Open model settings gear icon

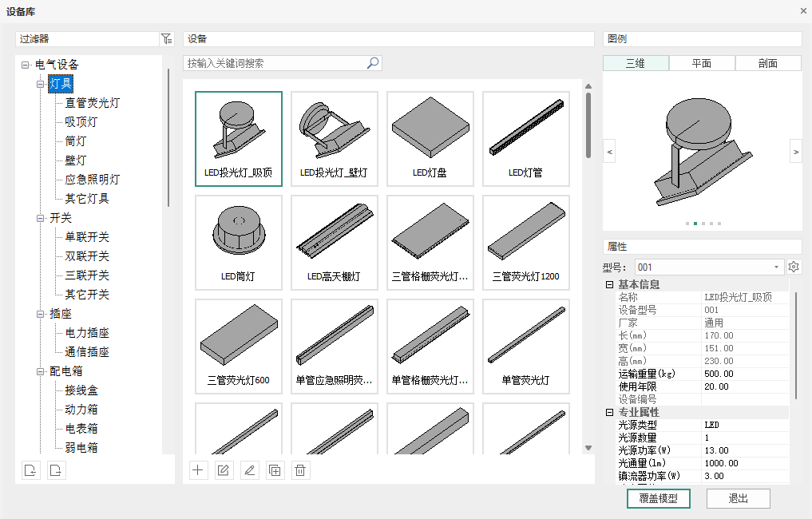794,267
